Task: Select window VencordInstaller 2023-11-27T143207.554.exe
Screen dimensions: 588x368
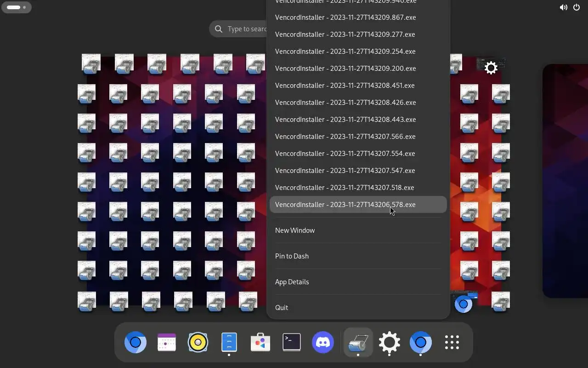Action: point(358,154)
